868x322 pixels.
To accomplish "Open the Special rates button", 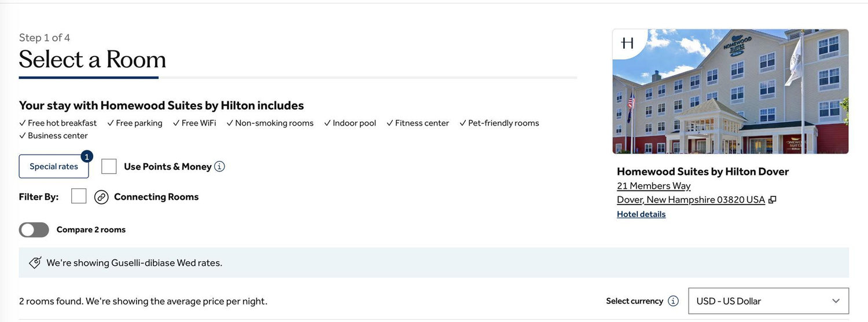I will coord(54,167).
